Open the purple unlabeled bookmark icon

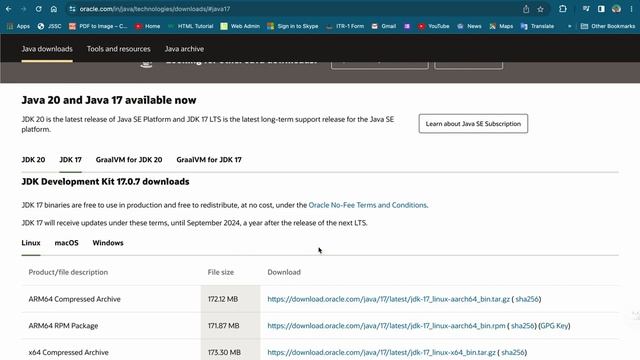click(x=407, y=26)
